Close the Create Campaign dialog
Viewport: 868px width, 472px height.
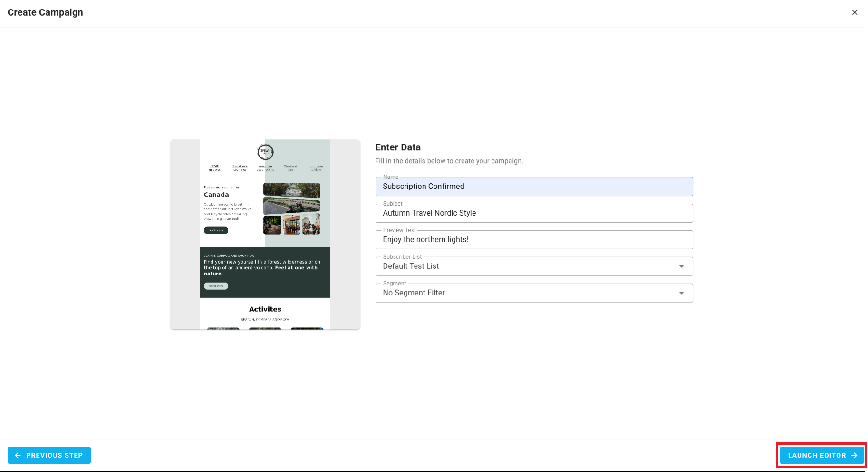pos(855,12)
